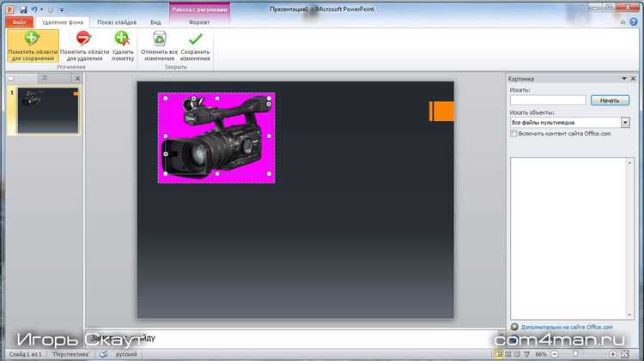644x361 pixels.
Task: Click the camera picture on the slide
Action: [x=216, y=137]
